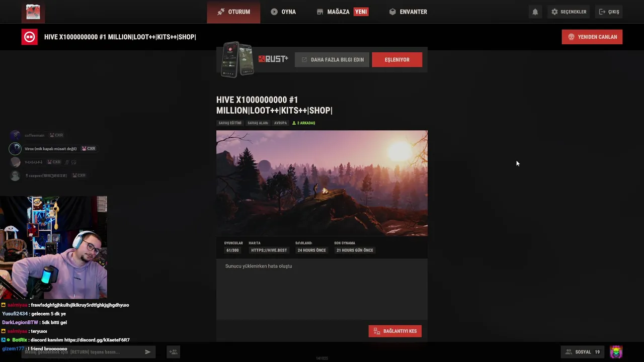Click the discord.gg link in BotRix message
The height and width of the screenshot is (362, 644).
[x=97, y=340]
